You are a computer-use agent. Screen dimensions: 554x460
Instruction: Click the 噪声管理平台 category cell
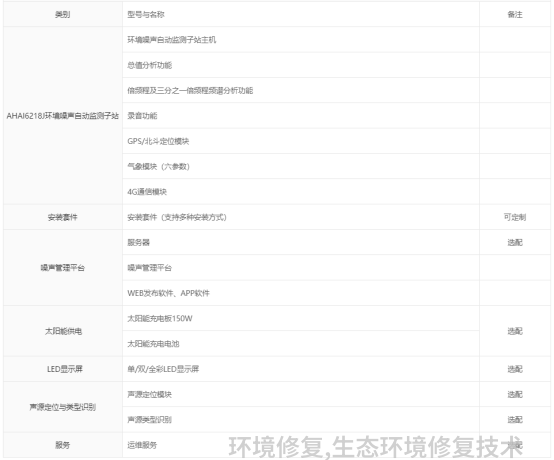(x=63, y=268)
